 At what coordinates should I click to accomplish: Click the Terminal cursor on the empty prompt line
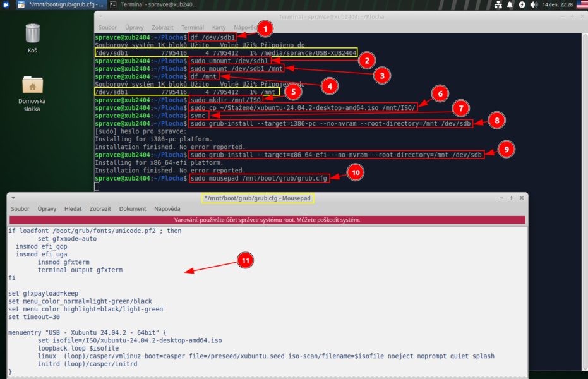click(x=97, y=186)
